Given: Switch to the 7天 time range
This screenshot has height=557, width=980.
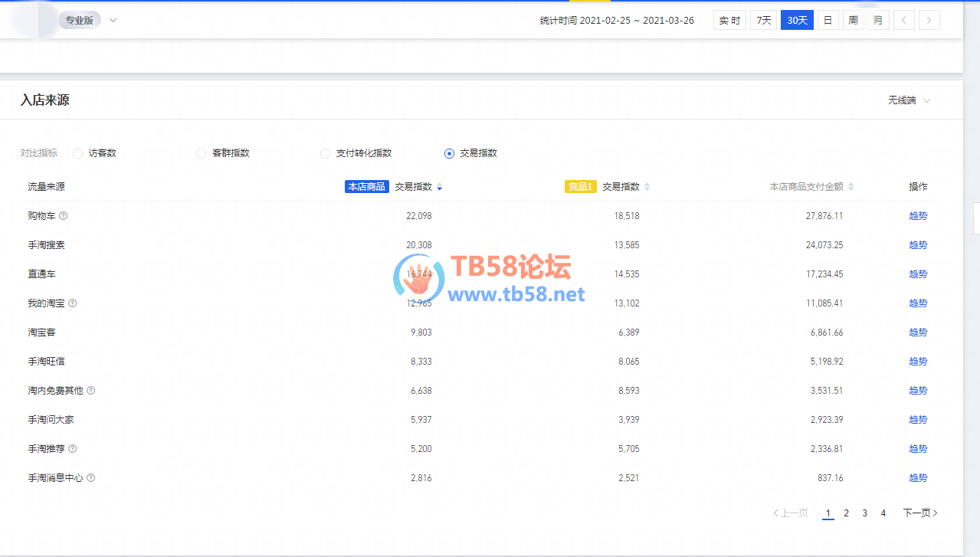Looking at the screenshot, I should [x=763, y=21].
